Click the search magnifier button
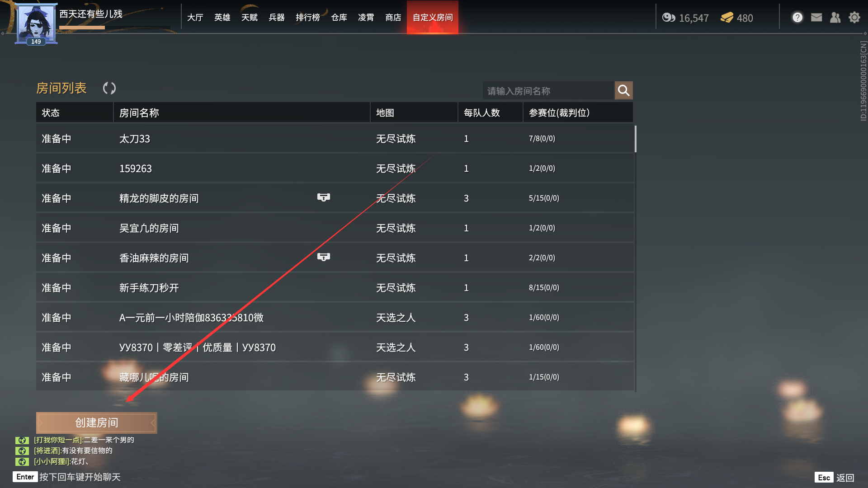 point(623,90)
